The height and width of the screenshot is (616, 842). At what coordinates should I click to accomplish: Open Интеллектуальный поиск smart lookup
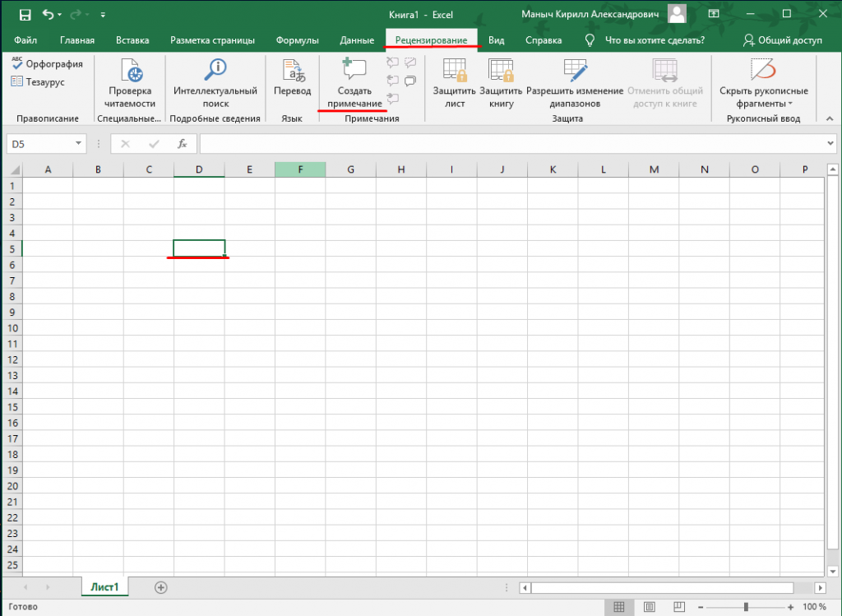[x=215, y=71]
